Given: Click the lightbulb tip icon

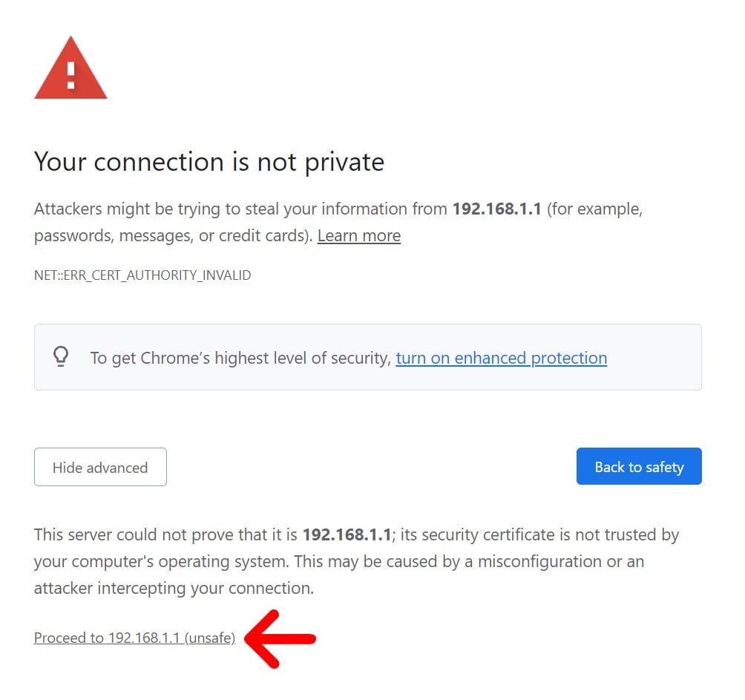Looking at the screenshot, I should coord(61,357).
